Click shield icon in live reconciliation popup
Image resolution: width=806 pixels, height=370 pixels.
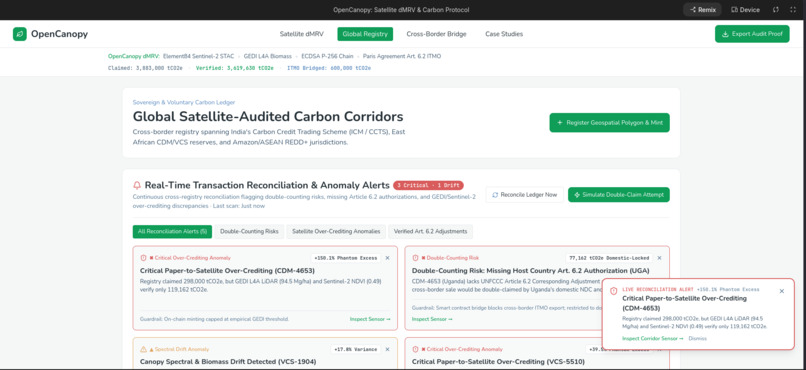tap(613, 291)
